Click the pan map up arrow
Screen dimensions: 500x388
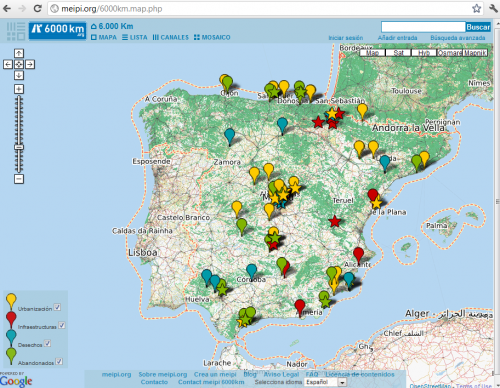(19, 53)
